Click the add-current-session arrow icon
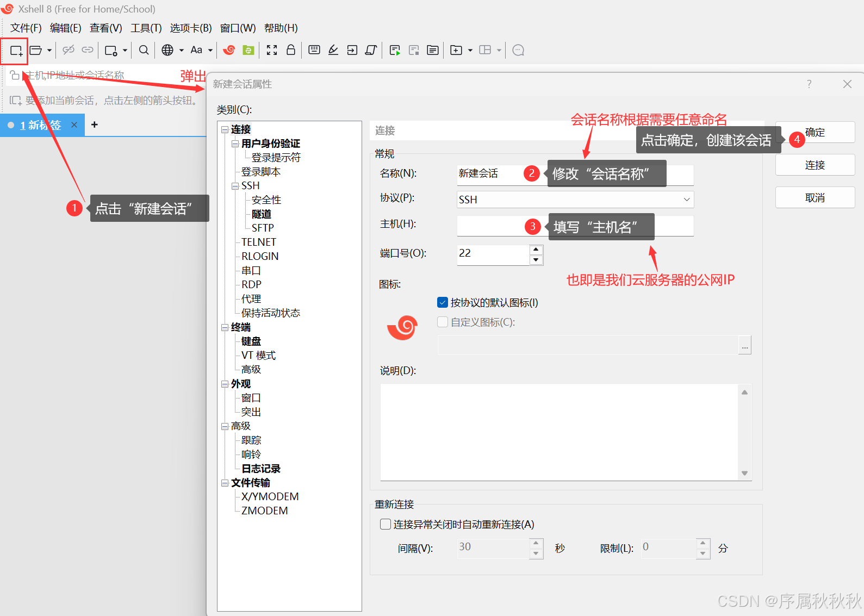 [x=15, y=101]
